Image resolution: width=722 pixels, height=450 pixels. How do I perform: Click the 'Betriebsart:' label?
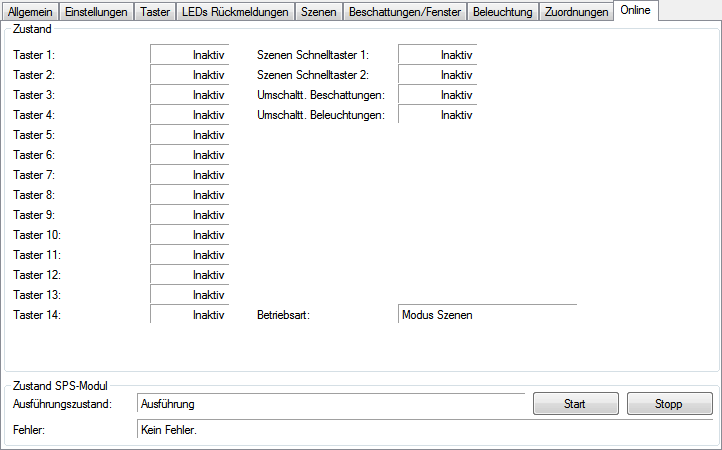[x=283, y=315]
